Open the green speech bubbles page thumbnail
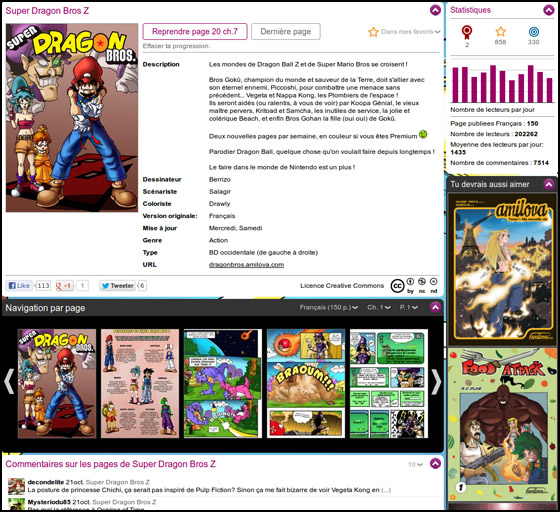The image size is (560, 512). coord(389,383)
